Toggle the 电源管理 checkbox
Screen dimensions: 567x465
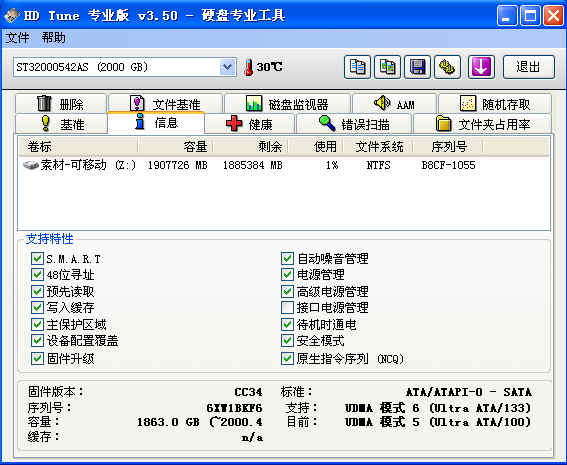point(287,274)
